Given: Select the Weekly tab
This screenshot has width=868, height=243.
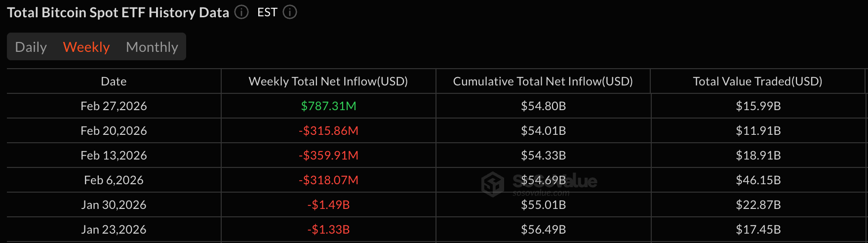Looking at the screenshot, I should click(x=86, y=47).
